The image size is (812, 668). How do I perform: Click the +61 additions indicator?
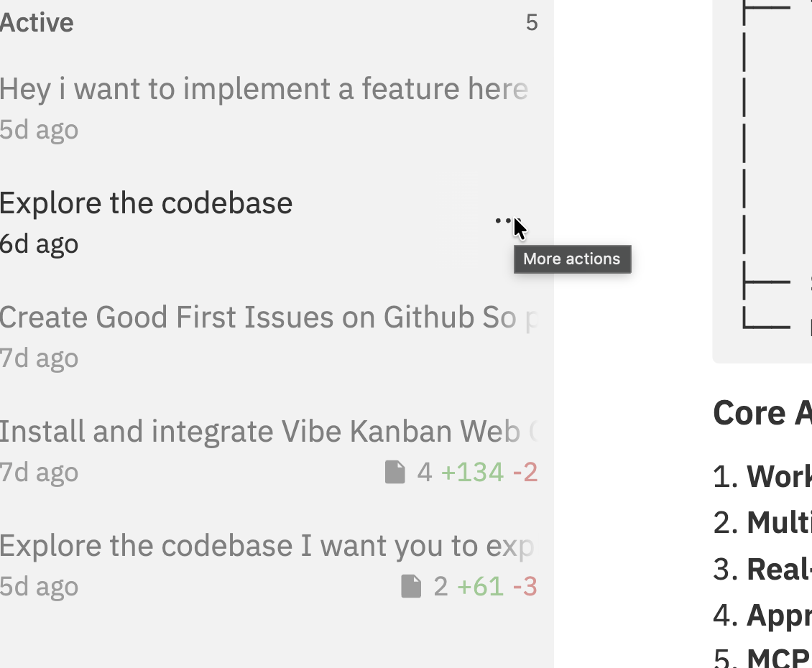(x=480, y=586)
